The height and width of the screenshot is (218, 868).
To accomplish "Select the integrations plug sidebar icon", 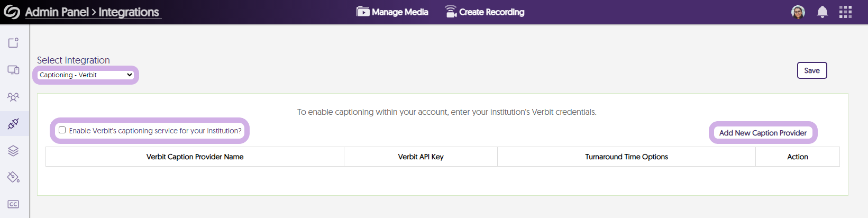I will [13, 124].
